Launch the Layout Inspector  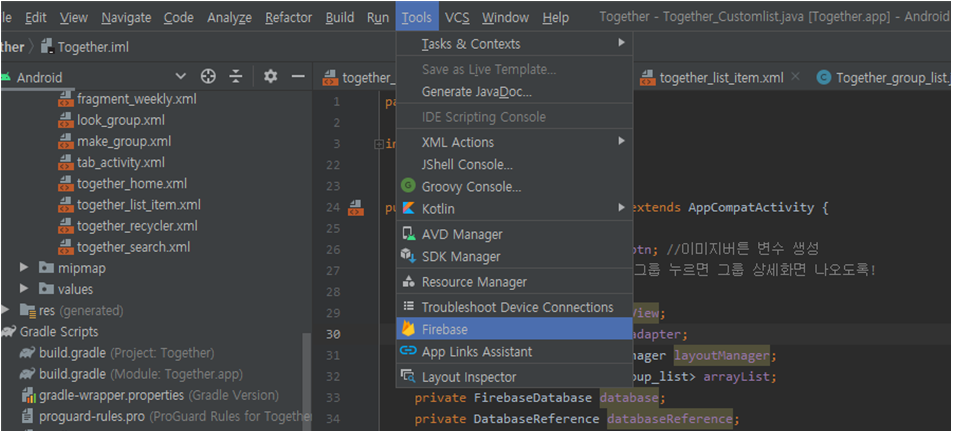514,377
